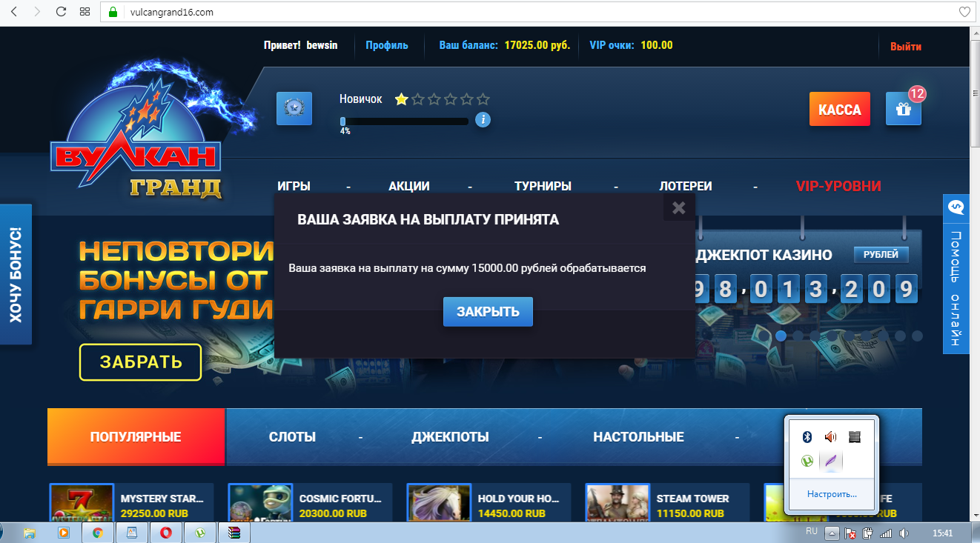The width and height of the screenshot is (980, 543).
Task: Click the purple feather tray icon
Action: 831,461
